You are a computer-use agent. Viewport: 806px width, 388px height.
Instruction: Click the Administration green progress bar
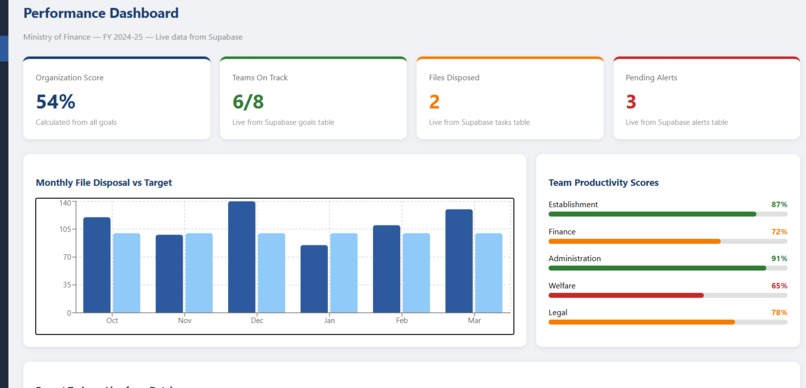tap(657, 268)
